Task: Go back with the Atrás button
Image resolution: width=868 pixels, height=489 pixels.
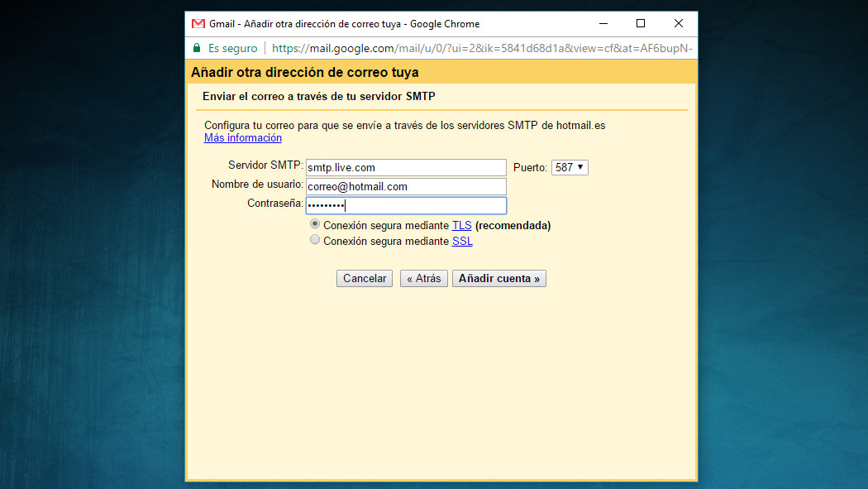Action: [x=423, y=278]
